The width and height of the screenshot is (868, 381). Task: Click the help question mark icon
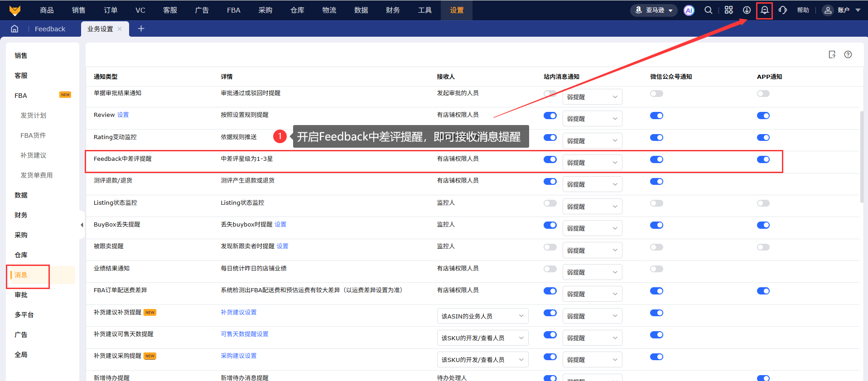848,54
